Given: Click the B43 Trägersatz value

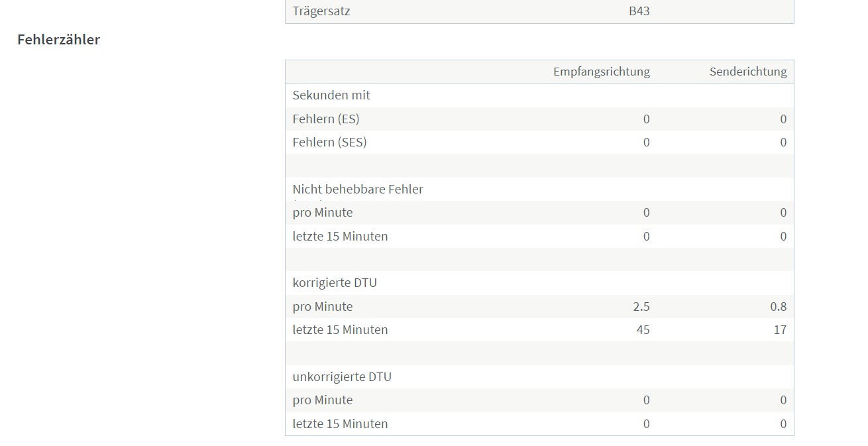Looking at the screenshot, I should coord(639,11).
